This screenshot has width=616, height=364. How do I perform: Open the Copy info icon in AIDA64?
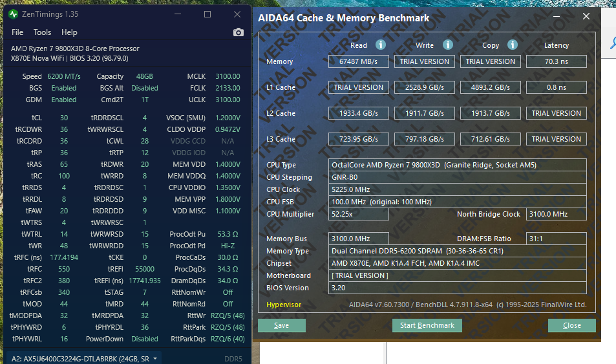(x=513, y=45)
